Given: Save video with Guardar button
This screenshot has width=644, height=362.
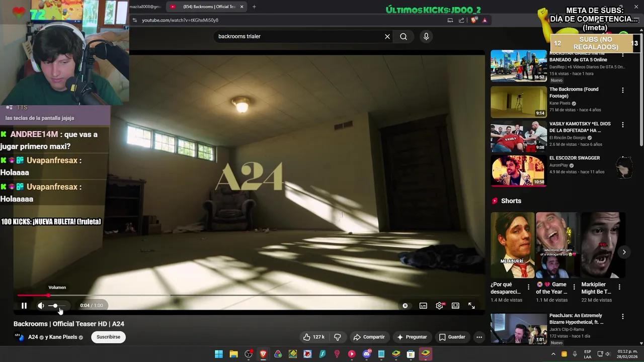Looking at the screenshot, I should [452, 337].
